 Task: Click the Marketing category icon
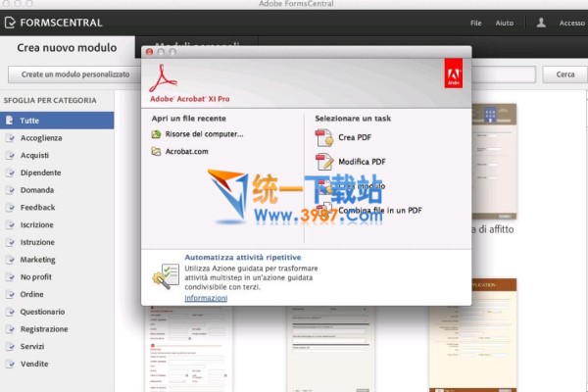pyautogui.click(x=10, y=260)
